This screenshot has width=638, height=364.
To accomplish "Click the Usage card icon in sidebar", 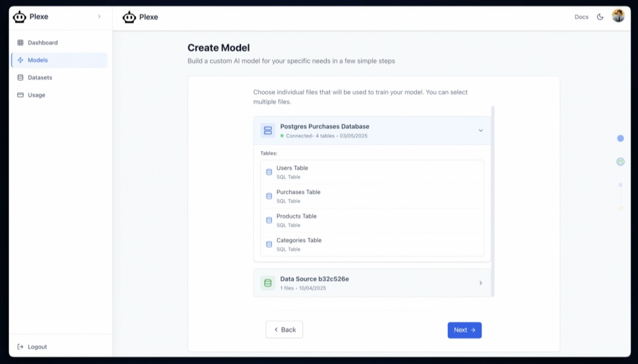I will coord(20,95).
